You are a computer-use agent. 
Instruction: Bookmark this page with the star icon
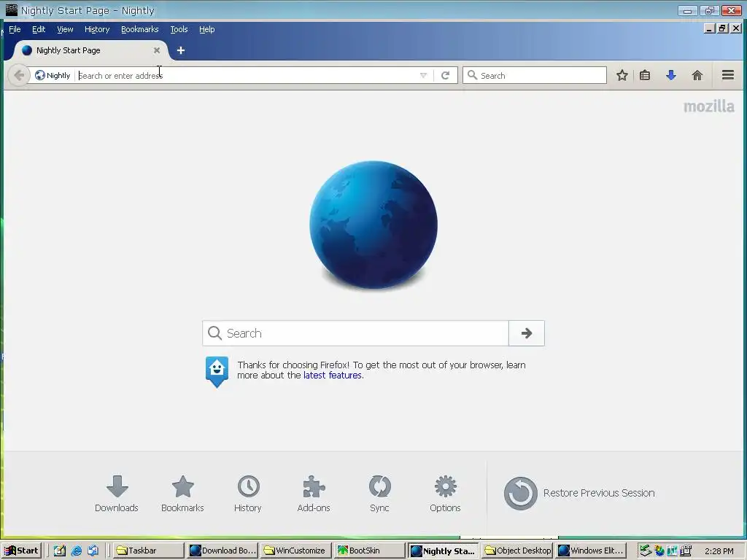point(622,75)
